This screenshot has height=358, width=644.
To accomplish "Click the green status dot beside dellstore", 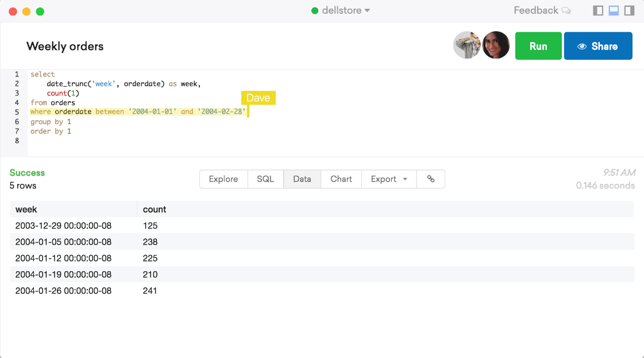I will click(315, 10).
